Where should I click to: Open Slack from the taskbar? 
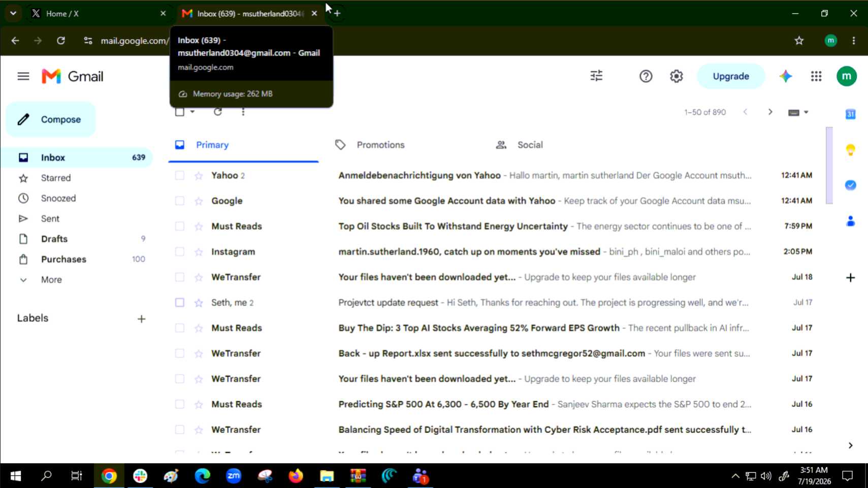tap(140, 476)
